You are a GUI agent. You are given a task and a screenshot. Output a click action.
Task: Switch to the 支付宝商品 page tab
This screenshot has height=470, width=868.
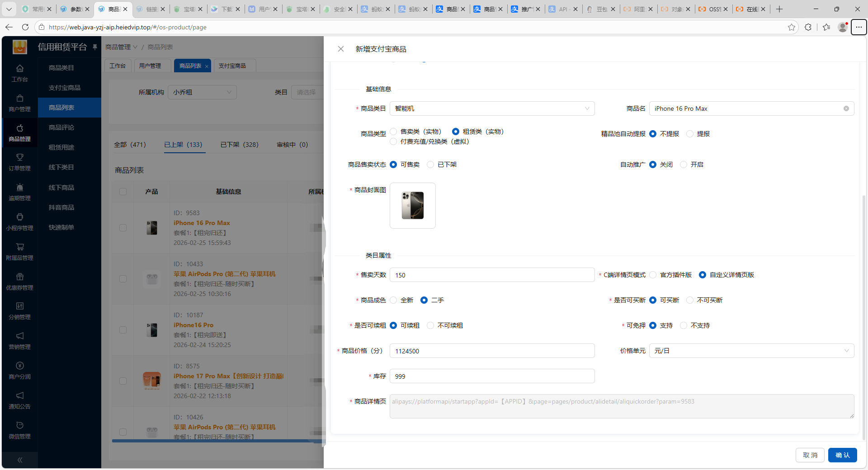point(232,66)
